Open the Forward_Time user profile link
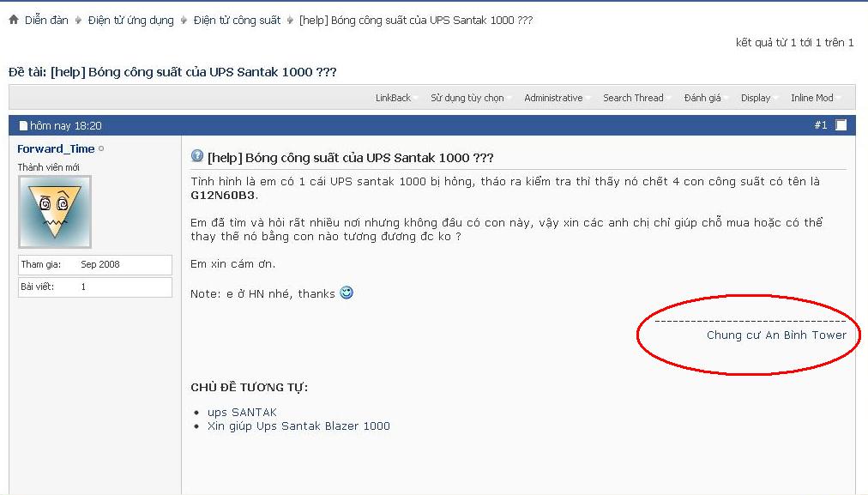 [x=56, y=148]
